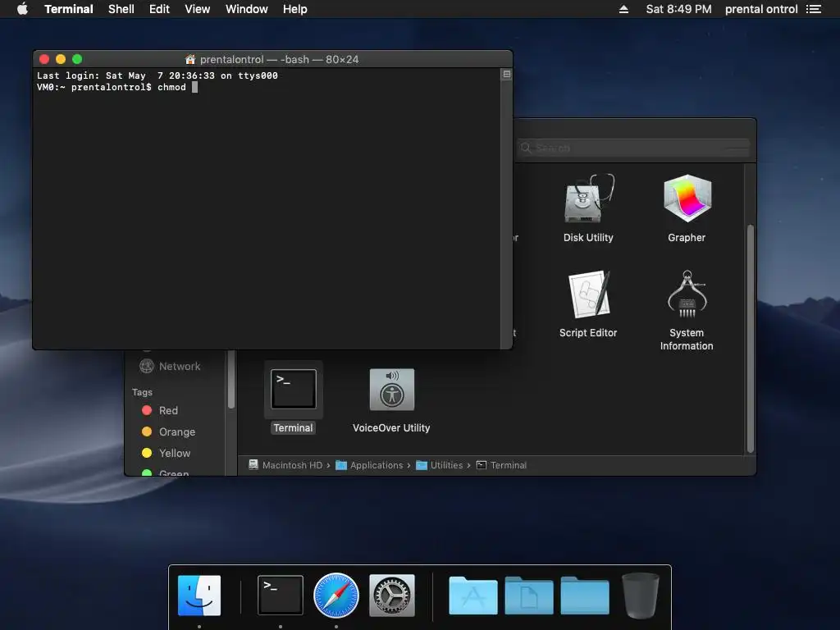Click the Last login line
This screenshot has height=630, width=840.
(x=157, y=75)
